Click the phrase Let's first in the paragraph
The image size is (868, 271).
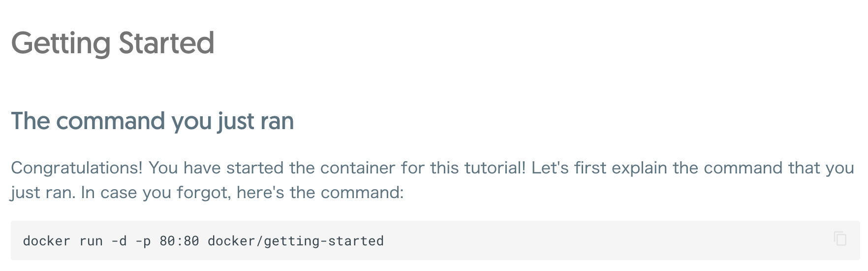click(569, 168)
